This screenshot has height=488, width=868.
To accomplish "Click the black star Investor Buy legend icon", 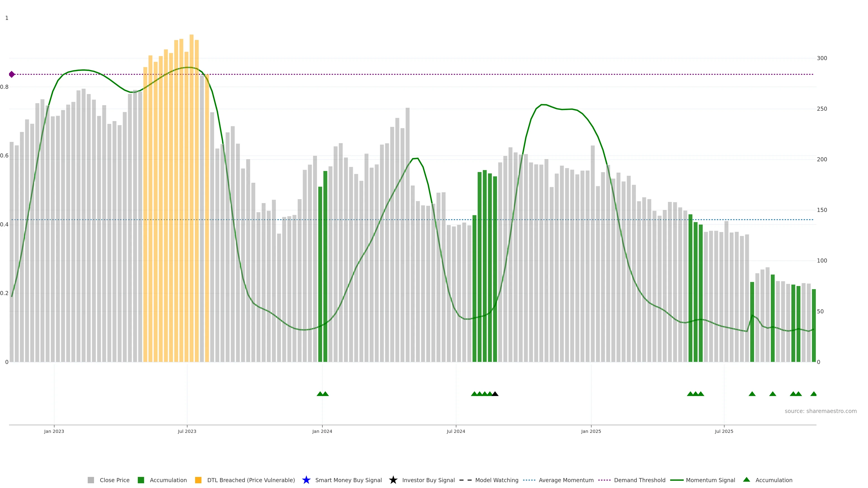I will (x=393, y=480).
